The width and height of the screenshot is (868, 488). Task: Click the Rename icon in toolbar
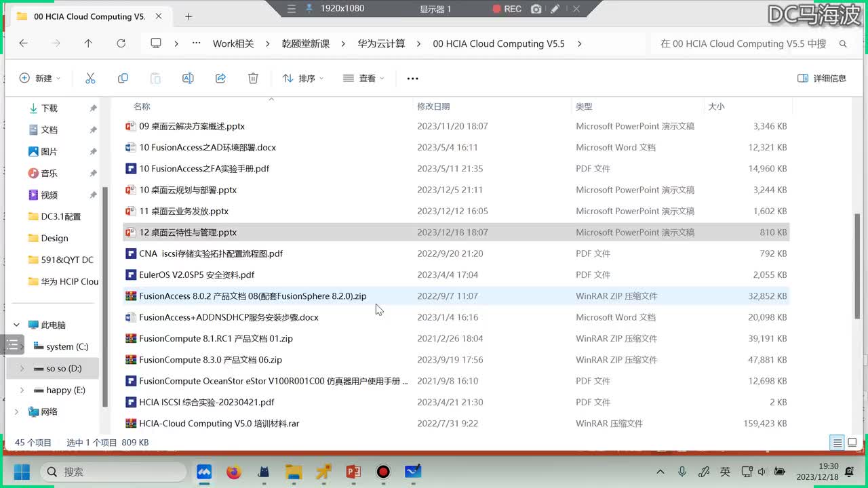point(188,79)
